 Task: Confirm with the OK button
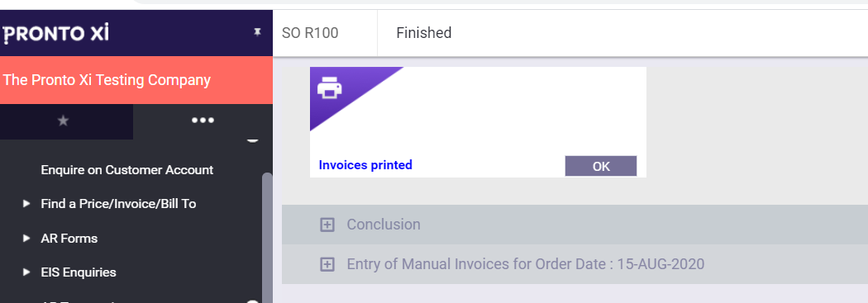pos(601,166)
